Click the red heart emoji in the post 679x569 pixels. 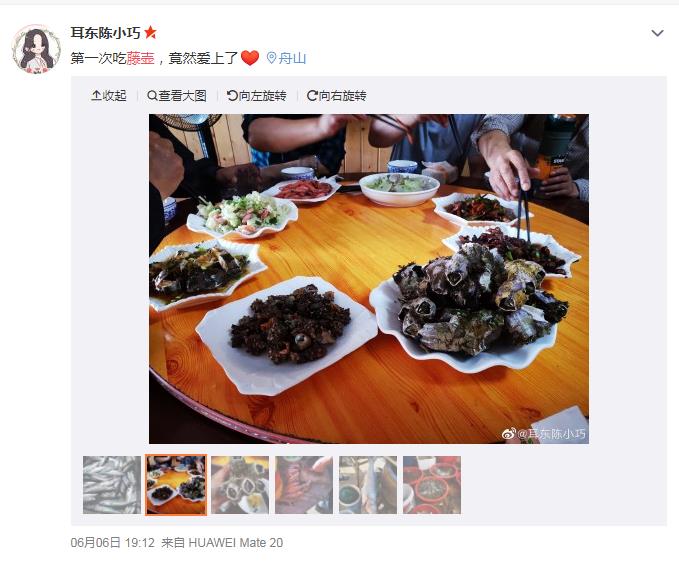point(250,58)
